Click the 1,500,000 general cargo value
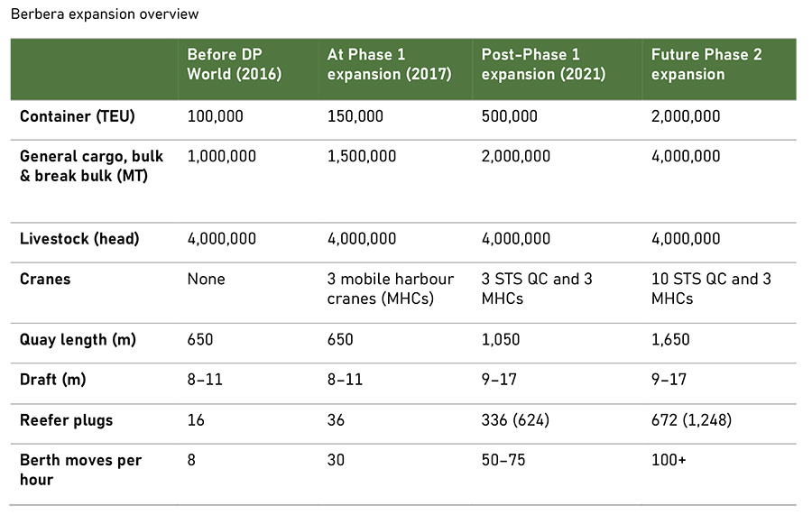This screenshot has width=812, height=524. [363, 156]
